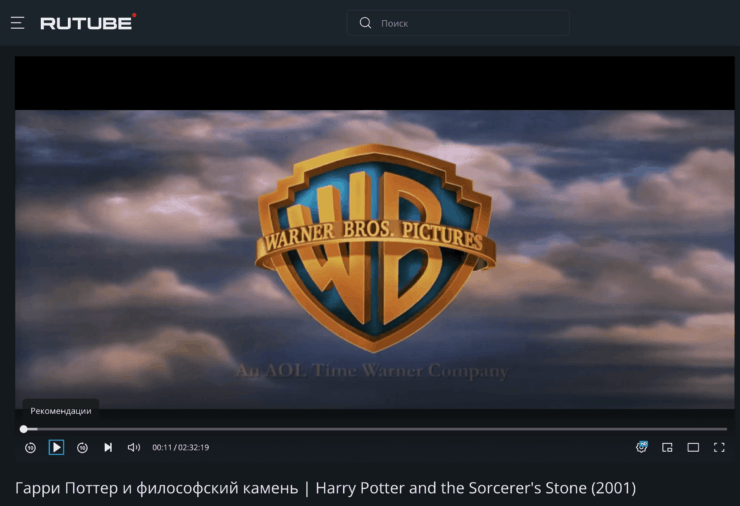Rewind the video 10 seconds

[30, 448]
